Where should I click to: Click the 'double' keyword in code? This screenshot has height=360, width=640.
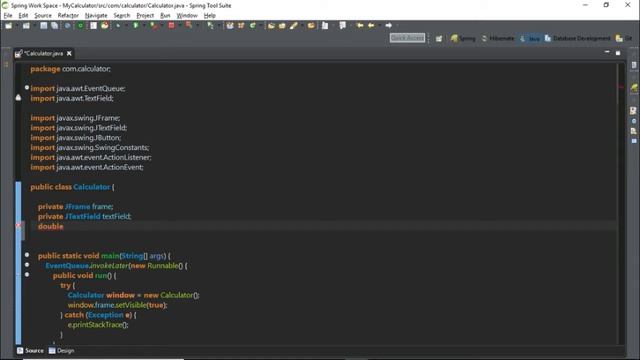coord(51,226)
